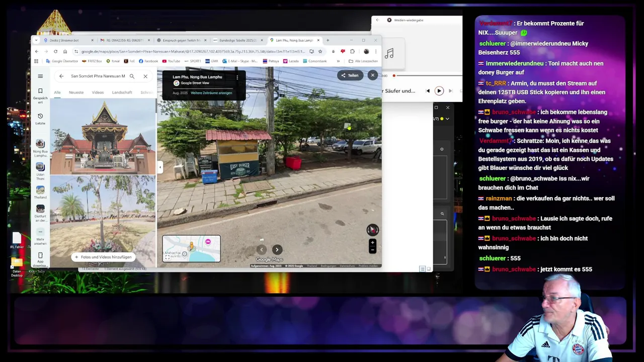The image size is (644, 362).
Task: Open the temple shrine photo thumbnail
Action: point(103,136)
